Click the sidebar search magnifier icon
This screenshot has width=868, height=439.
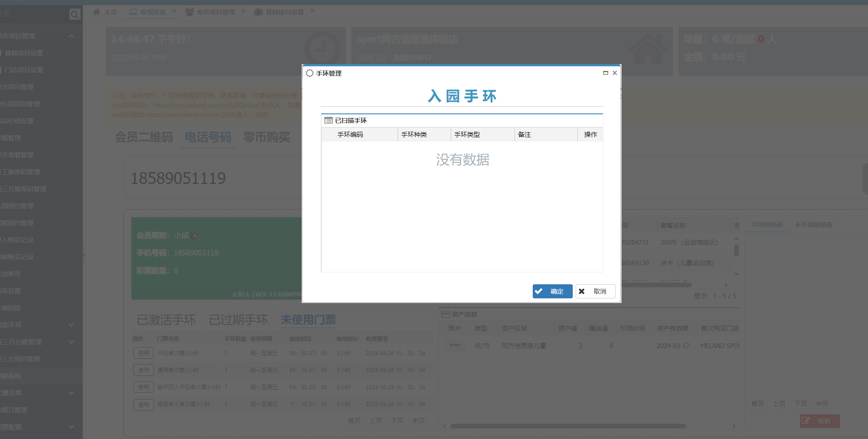(75, 15)
